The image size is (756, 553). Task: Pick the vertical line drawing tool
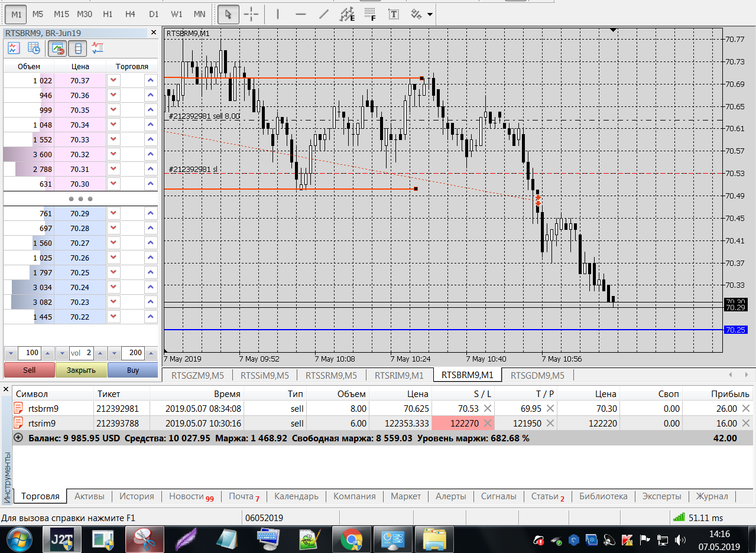(278, 14)
